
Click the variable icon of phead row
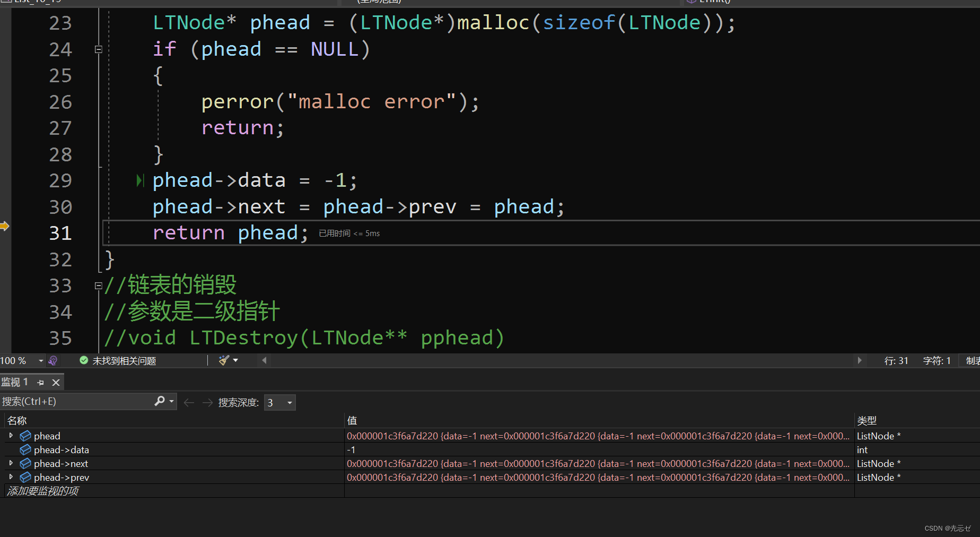[x=25, y=436]
